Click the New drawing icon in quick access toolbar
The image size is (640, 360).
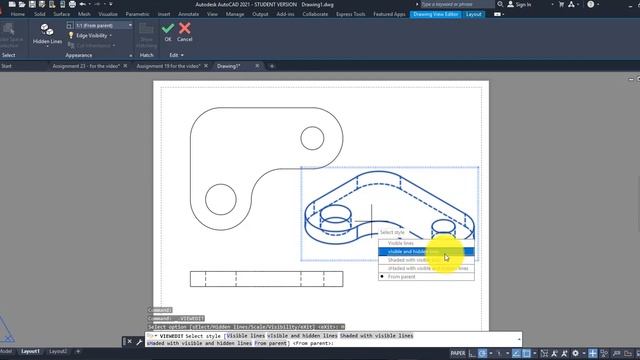point(12,4)
